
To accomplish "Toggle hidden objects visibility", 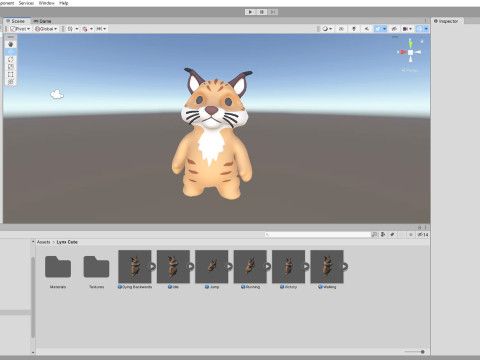I will 394,29.
